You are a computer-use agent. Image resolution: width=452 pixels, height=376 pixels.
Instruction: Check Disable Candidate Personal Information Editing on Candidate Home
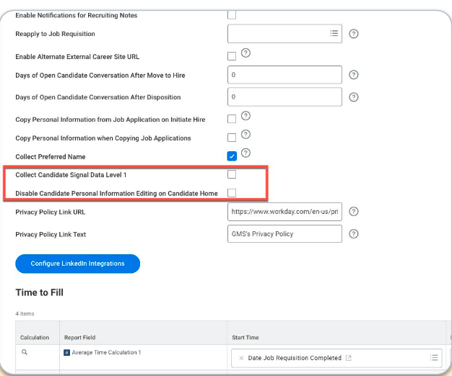[x=231, y=193]
